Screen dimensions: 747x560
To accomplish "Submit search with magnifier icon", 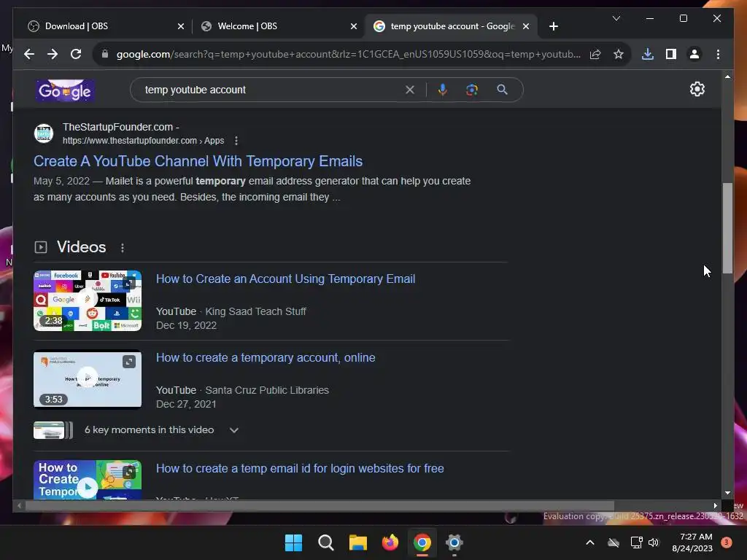I will point(502,90).
